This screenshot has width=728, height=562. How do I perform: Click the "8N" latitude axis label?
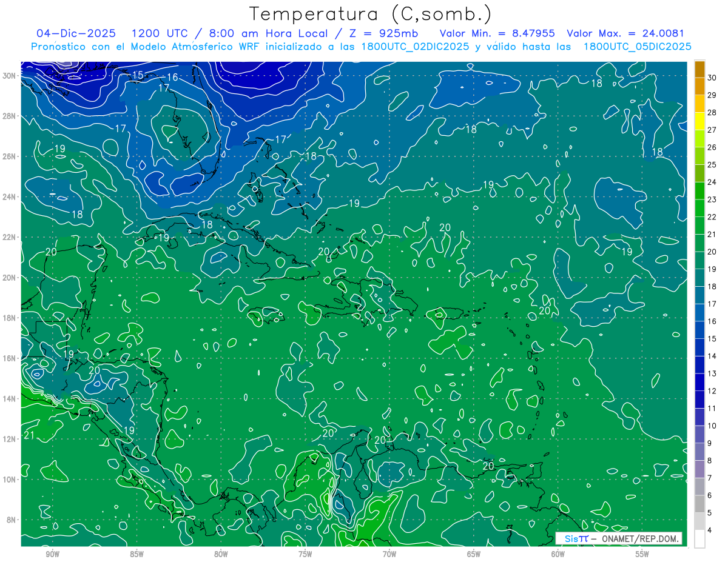pyautogui.click(x=12, y=520)
